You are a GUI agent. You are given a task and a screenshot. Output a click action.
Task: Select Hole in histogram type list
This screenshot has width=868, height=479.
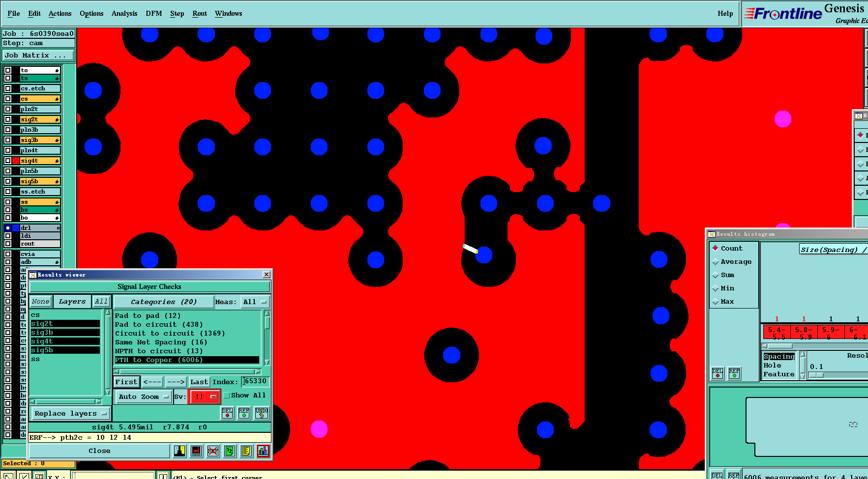[772, 365]
